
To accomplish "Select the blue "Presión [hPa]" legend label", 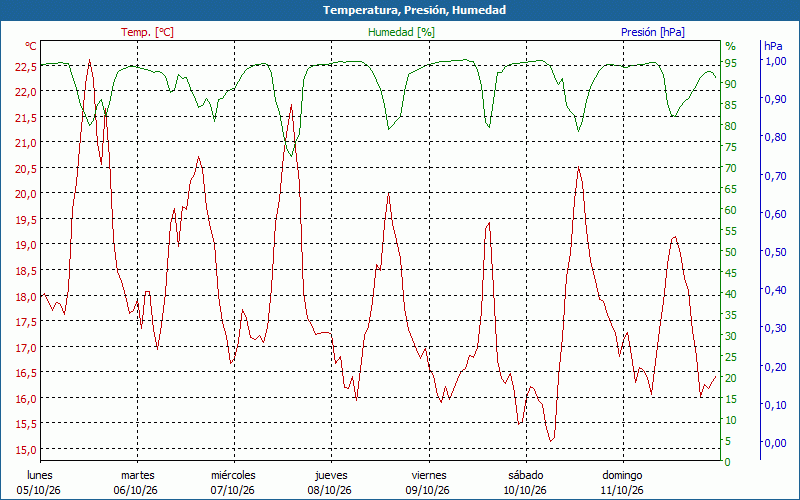I will [x=653, y=32].
